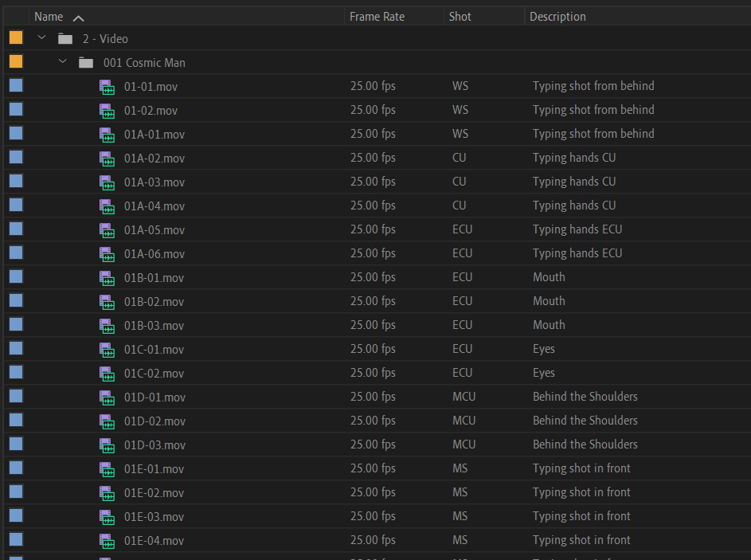Click the clip icon for 01A-04.mov
The height and width of the screenshot is (560, 751).
(107, 206)
